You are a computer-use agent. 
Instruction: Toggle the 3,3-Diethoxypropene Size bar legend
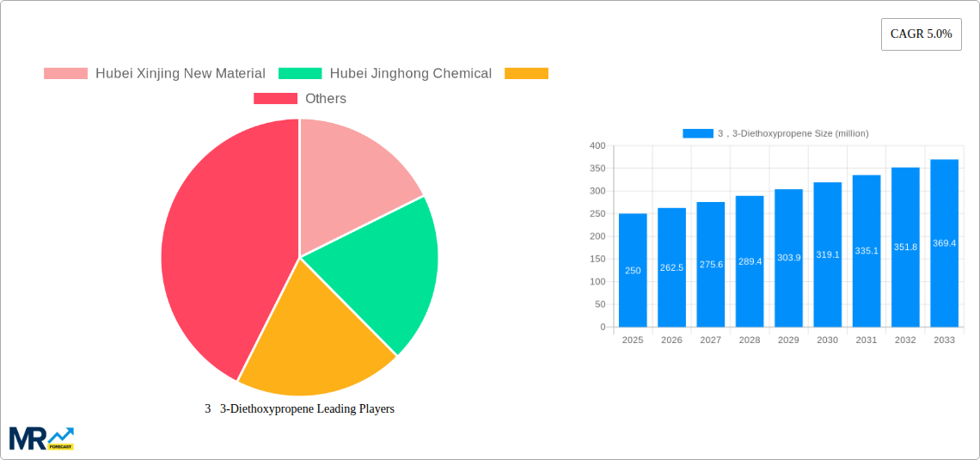click(x=775, y=133)
